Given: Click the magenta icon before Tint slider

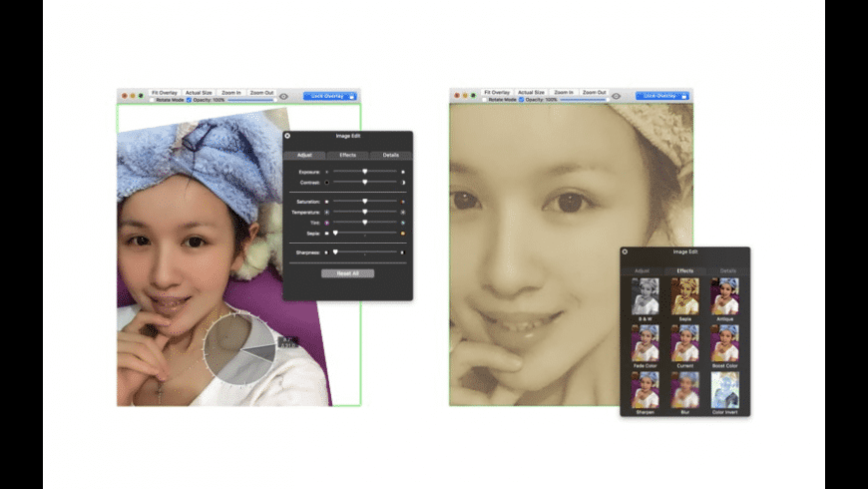Looking at the screenshot, I should point(326,223).
